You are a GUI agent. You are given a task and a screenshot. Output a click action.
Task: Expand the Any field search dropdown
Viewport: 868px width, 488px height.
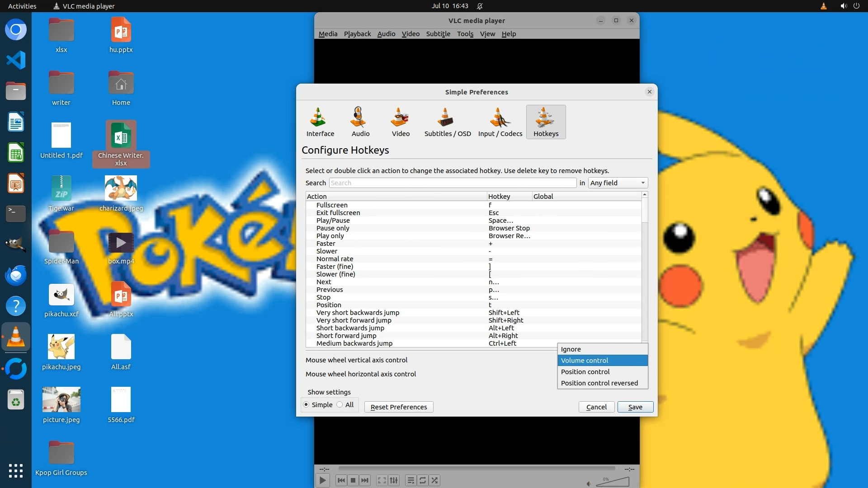618,183
